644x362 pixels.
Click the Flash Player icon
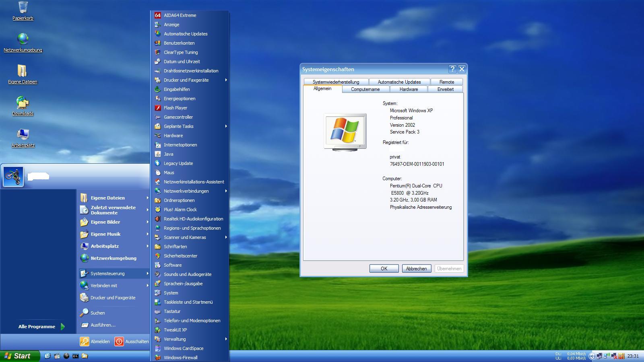pyautogui.click(x=158, y=108)
